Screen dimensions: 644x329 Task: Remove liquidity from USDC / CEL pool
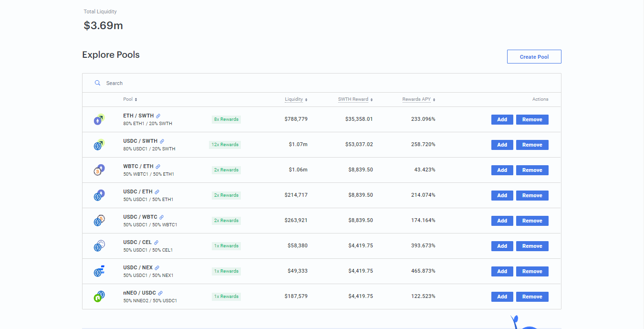coord(532,246)
